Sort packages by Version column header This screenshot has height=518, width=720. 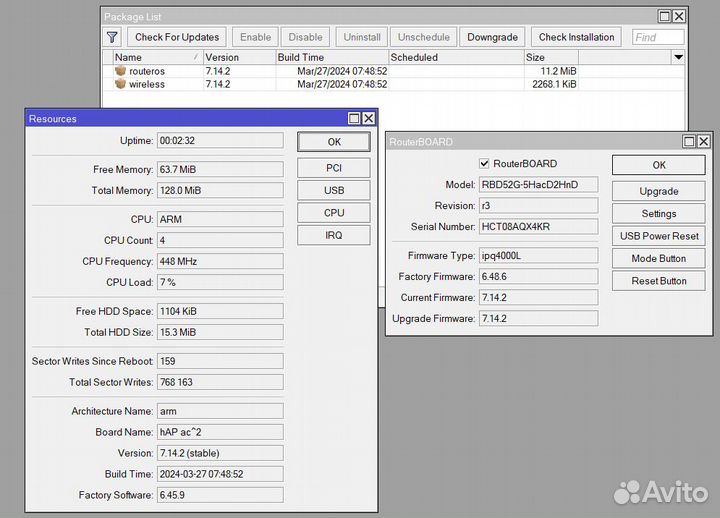[239, 57]
